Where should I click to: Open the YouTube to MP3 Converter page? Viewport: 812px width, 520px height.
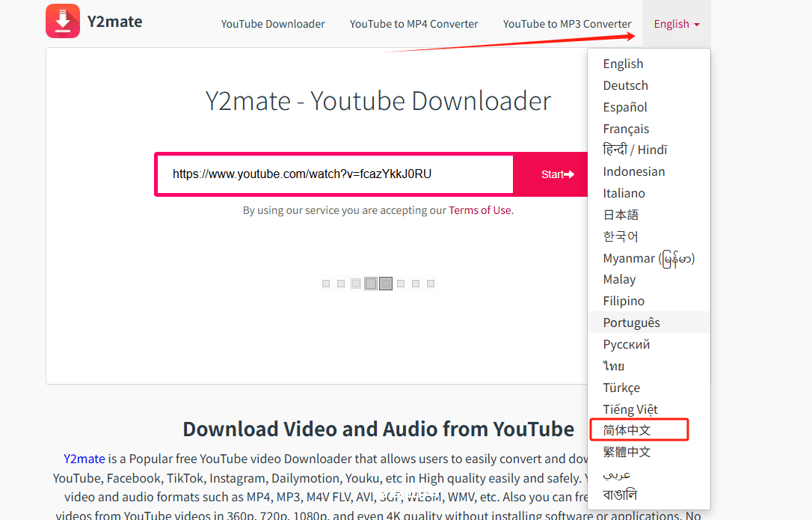click(x=567, y=23)
